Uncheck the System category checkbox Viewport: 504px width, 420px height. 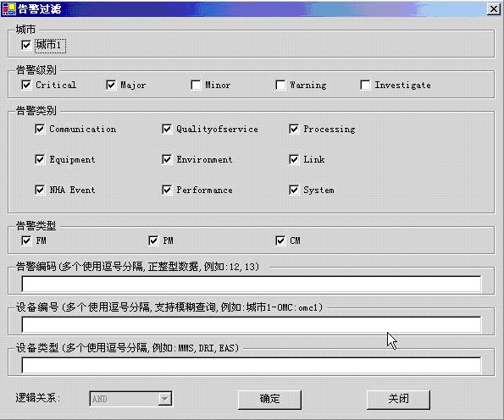coord(294,190)
